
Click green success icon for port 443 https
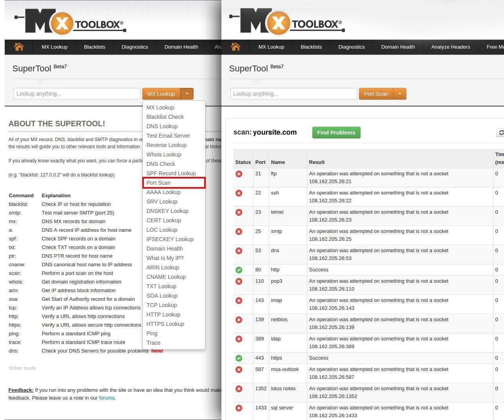(239, 358)
